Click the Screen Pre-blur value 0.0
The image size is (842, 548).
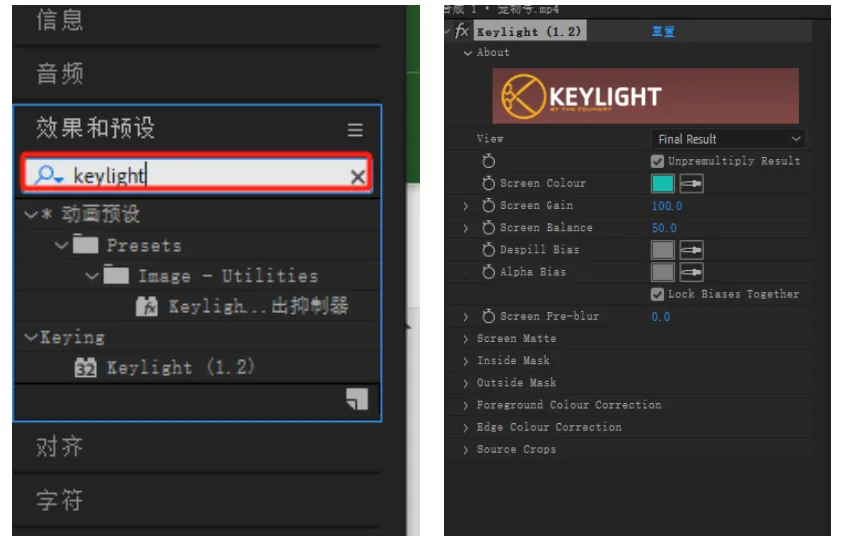660,317
